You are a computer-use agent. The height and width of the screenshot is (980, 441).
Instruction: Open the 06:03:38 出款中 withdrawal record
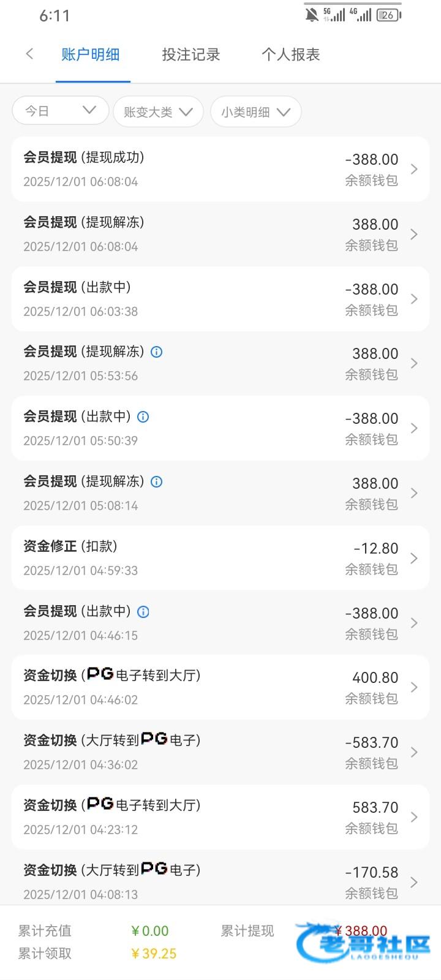click(x=221, y=299)
